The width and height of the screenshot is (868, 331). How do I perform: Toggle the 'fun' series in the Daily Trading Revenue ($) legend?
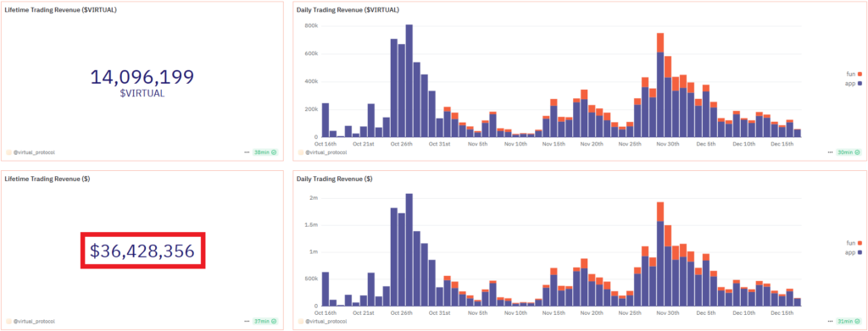[854, 243]
